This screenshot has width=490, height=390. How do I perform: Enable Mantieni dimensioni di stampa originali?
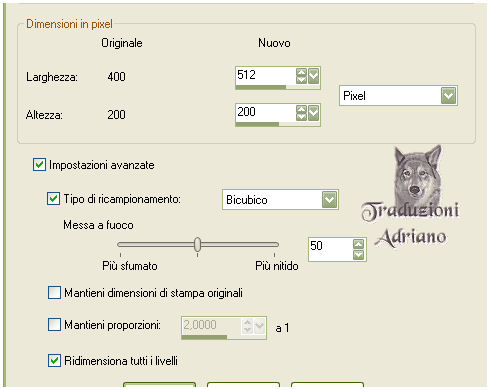coord(54,293)
